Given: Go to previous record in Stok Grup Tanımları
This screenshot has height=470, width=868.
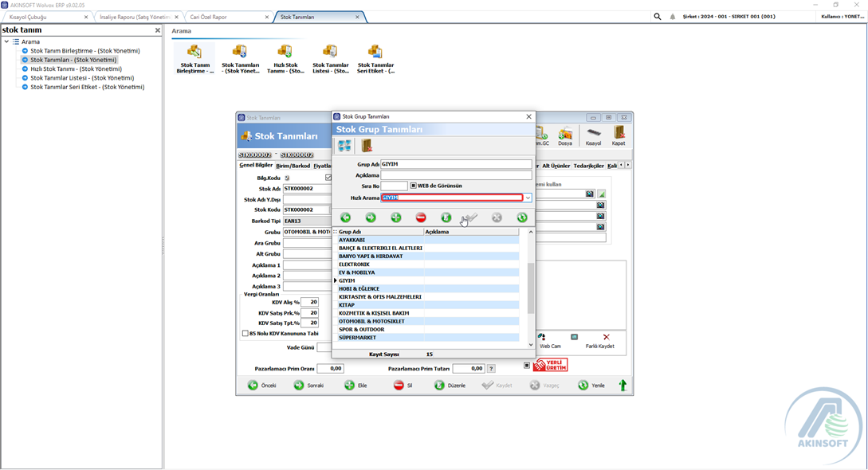Looking at the screenshot, I should 345,217.
